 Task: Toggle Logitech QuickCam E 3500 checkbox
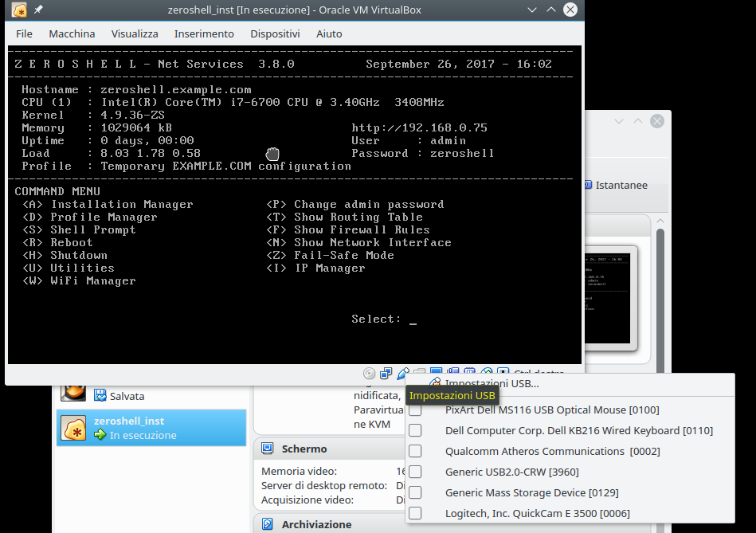click(x=415, y=513)
